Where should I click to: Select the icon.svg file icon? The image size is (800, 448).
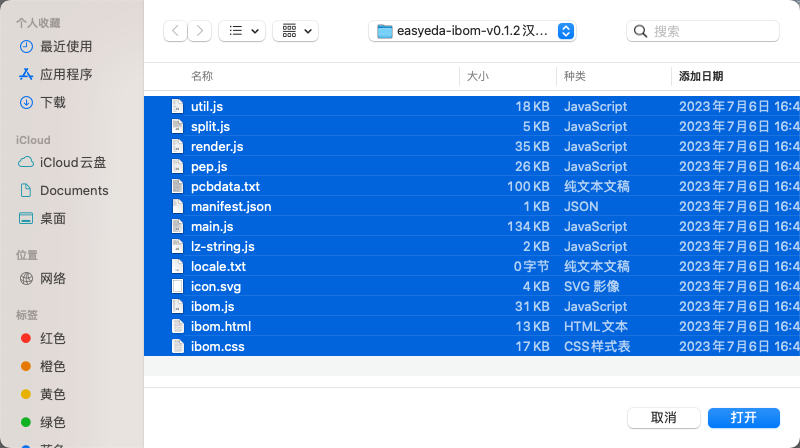click(177, 286)
